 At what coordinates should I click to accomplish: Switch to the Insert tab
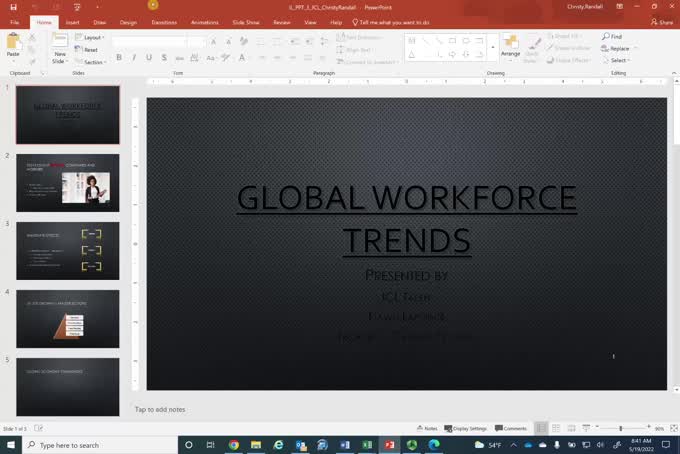tap(72, 22)
